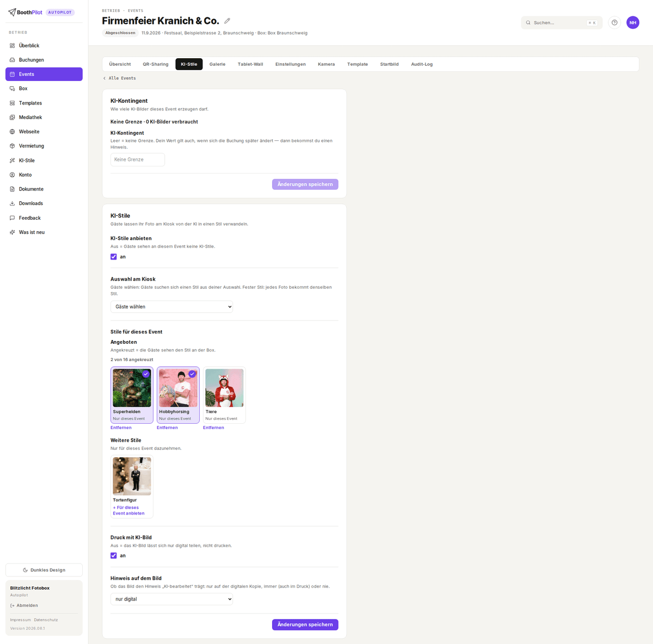The width and height of the screenshot is (653, 644).
Task: Toggle the KI-Stile anbieten checkbox
Action: tap(114, 257)
